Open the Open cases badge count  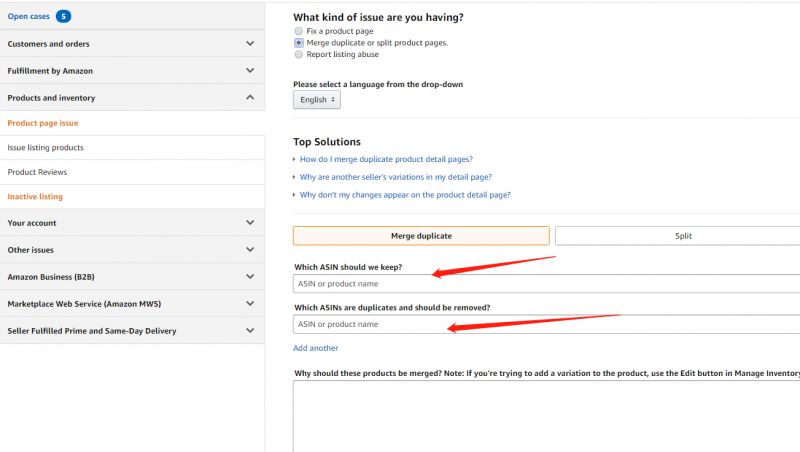63,16
